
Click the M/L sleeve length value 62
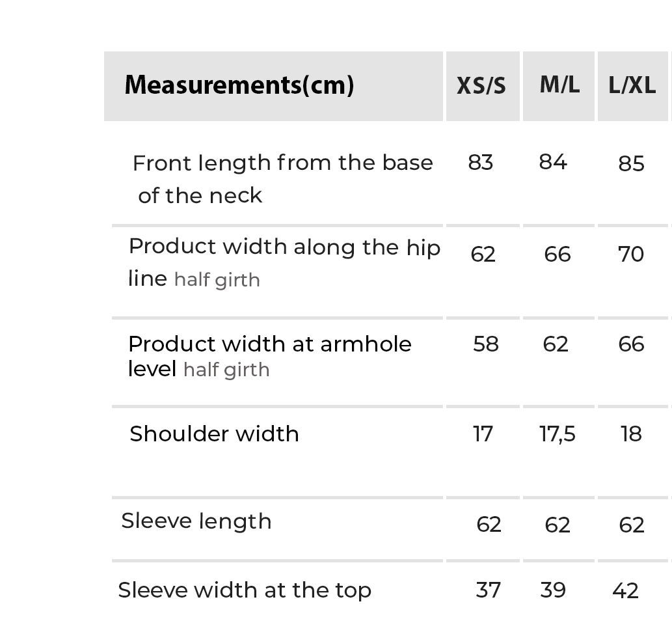coord(558,525)
